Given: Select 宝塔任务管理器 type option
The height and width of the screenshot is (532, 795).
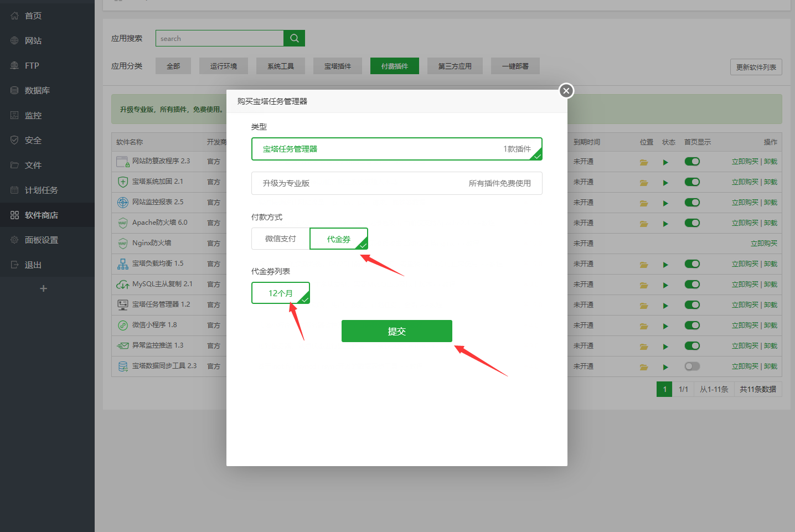Looking at the screenshot, I should 397,149.
